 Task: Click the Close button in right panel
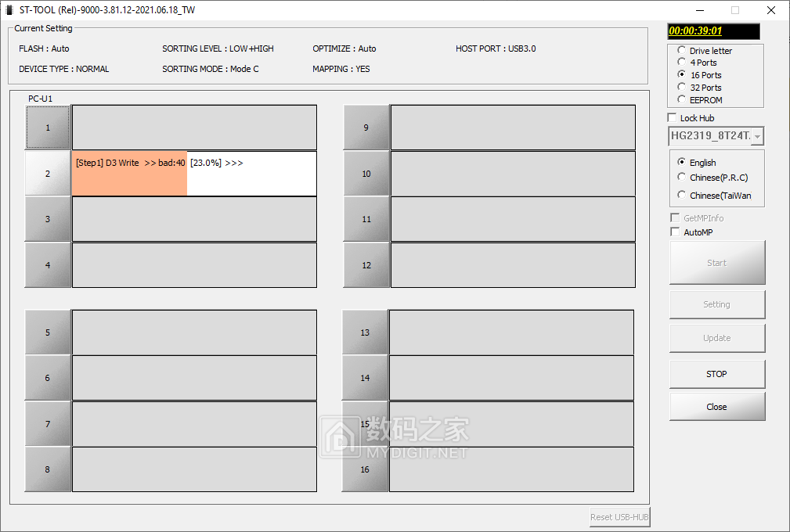pos(716,407)
